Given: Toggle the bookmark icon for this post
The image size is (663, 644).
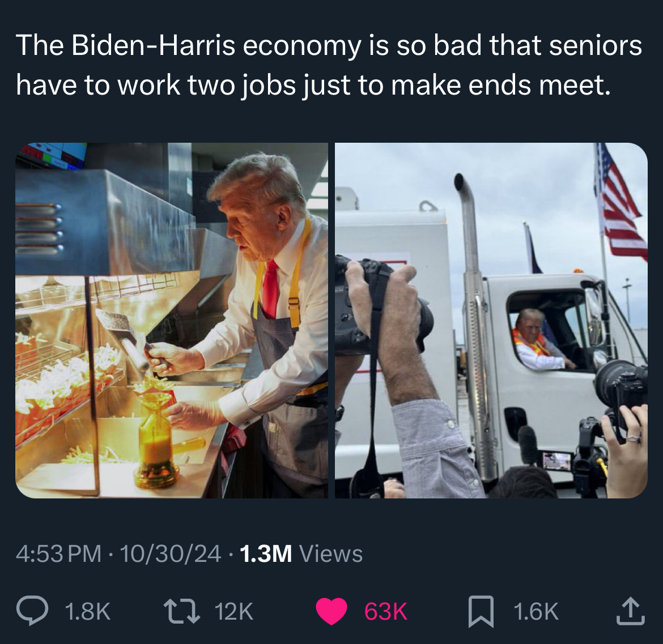Looking at the screenshot, I should tap(481, 611).
